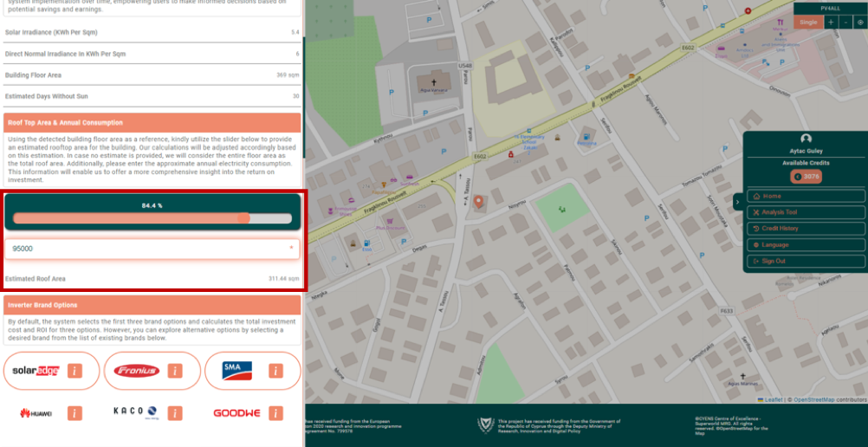Click the Building Floor Area row

tap(152, 74)
